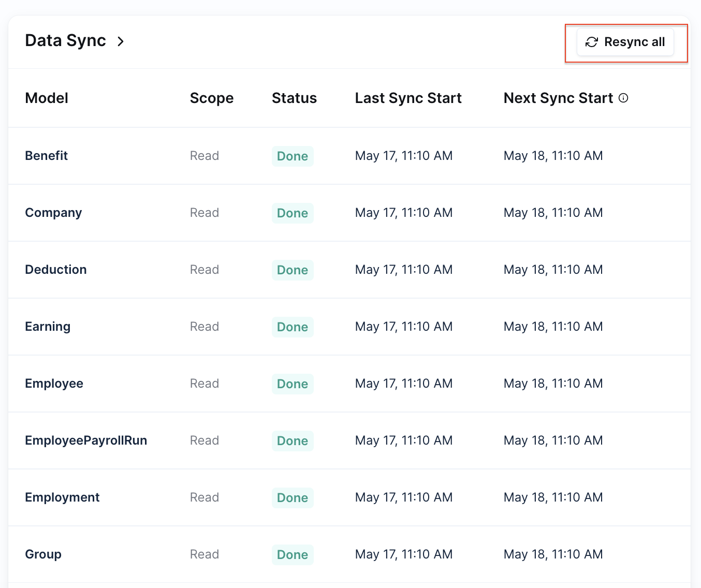Open the Data Sync heading link
Viewport: 701px width, 588px height.
(65, 41)
